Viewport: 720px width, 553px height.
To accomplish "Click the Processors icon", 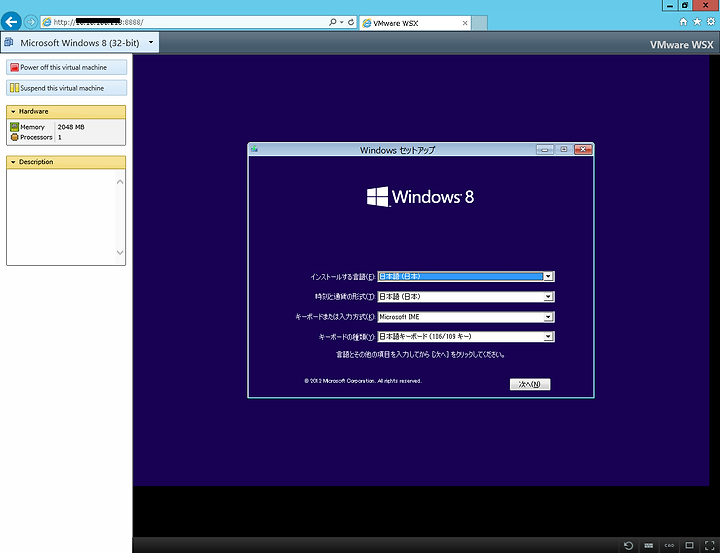I will 14,137.
